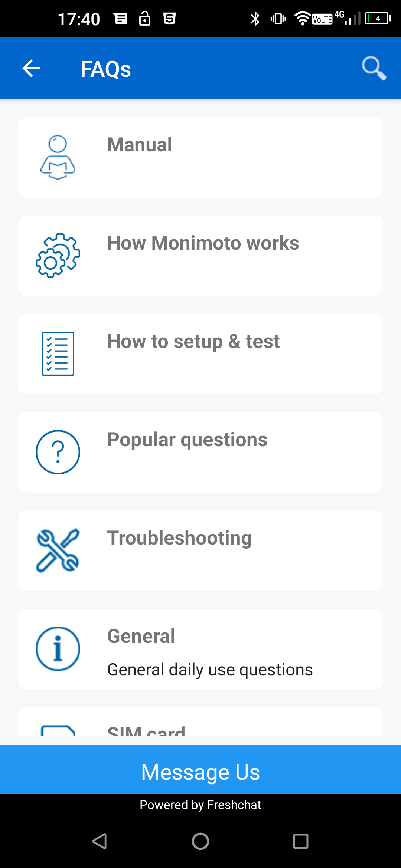Tap the wrench and screwdriver Troubleshooting icon
401x868 pixels.
tap(58, 550)
